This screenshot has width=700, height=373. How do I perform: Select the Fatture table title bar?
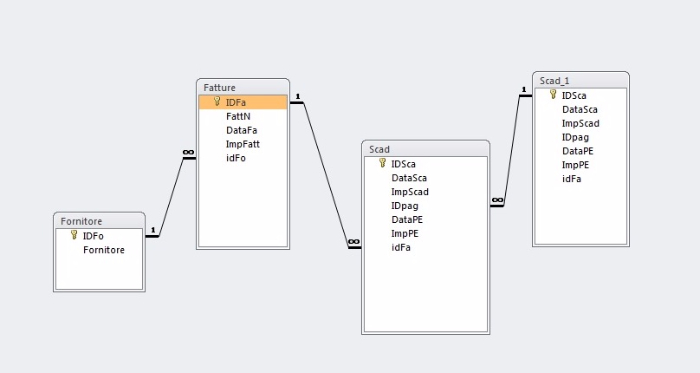coord(243,87)
